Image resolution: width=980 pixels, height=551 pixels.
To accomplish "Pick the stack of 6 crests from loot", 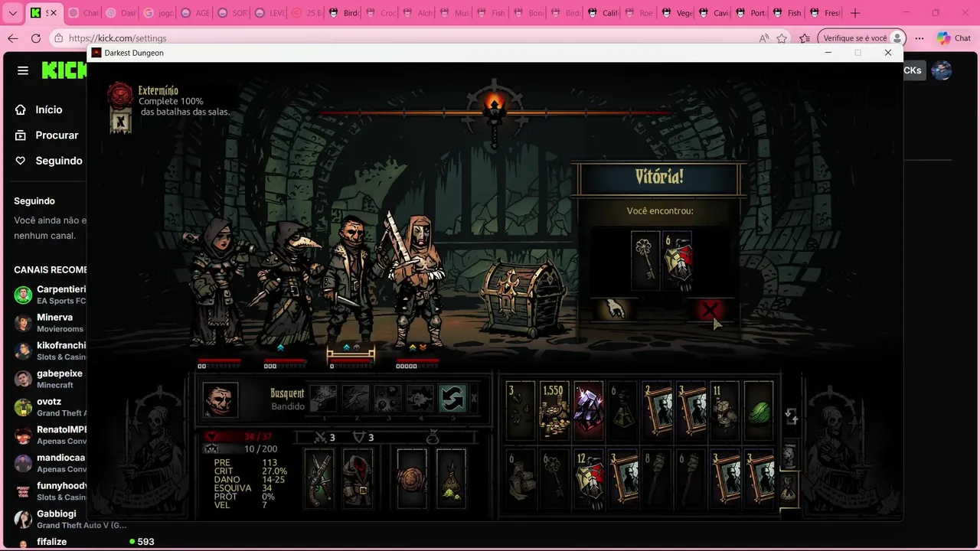I will (x=677, y=261).
